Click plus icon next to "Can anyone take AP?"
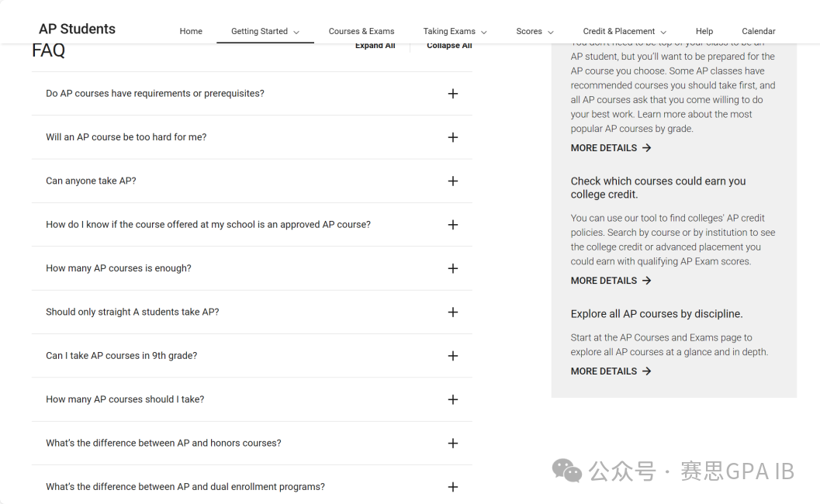The height and width of the screenshot is (504, 820). (453, 181)
